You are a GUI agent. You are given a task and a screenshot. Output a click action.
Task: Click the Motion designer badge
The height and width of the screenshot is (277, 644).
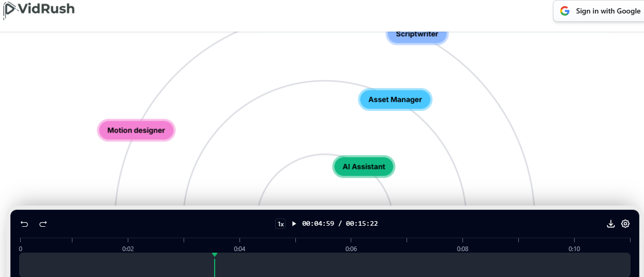136,130
